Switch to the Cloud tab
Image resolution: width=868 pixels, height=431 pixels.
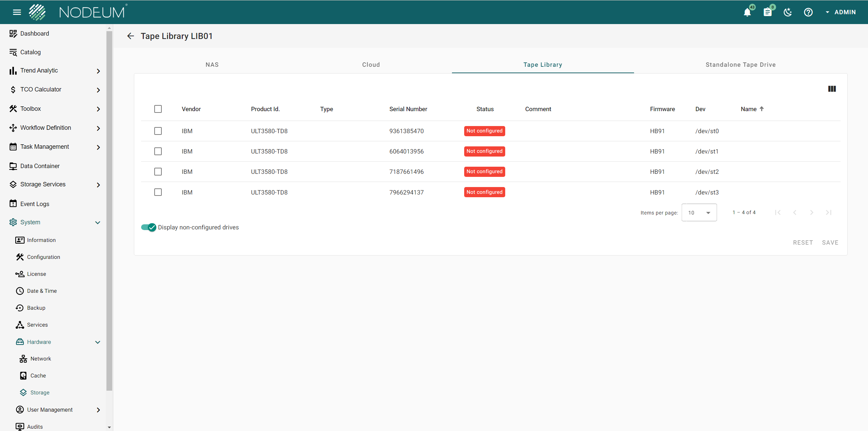point(371,65)
